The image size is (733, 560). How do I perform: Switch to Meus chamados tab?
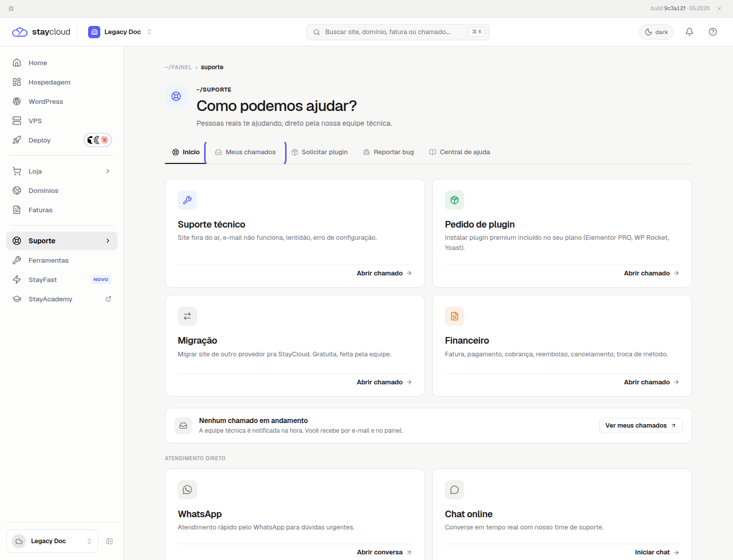point(245,152)
